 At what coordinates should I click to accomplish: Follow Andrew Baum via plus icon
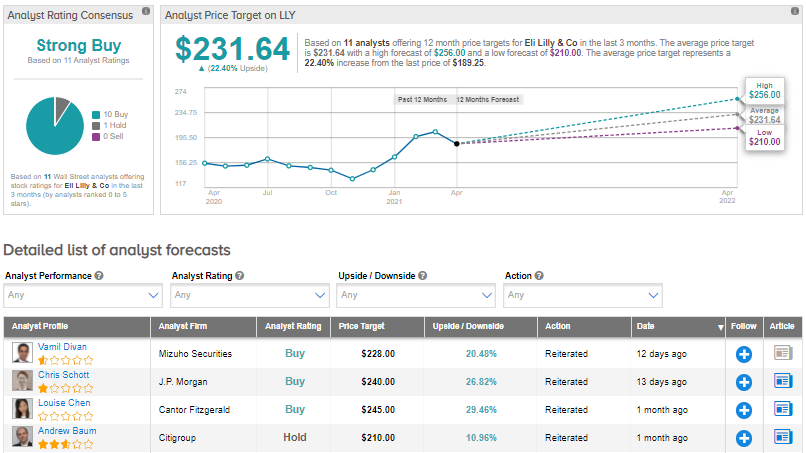click(743, 438)
